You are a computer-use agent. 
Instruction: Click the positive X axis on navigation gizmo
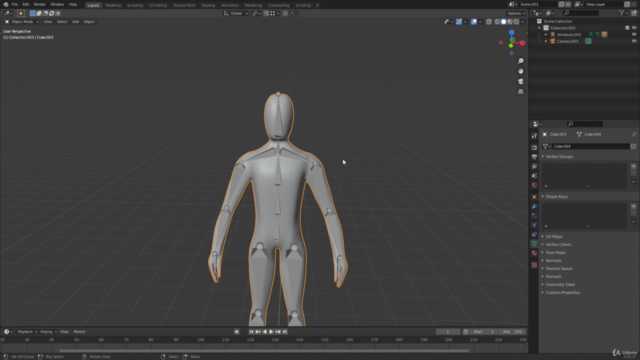point(522,43)
